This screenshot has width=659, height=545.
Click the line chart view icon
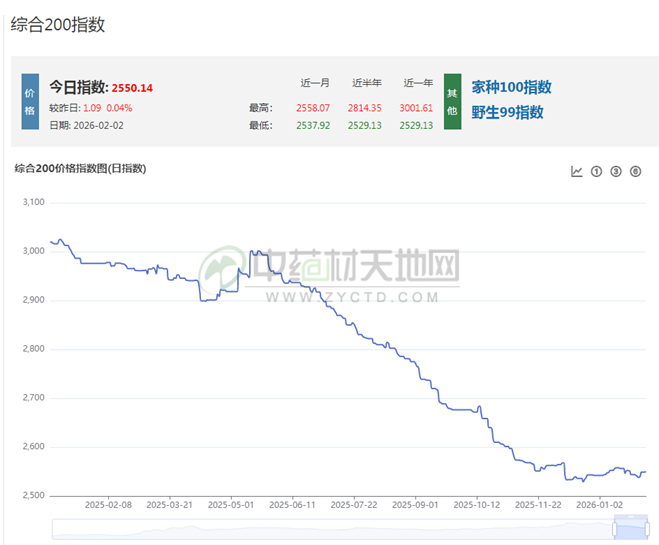tap(577, 171)
